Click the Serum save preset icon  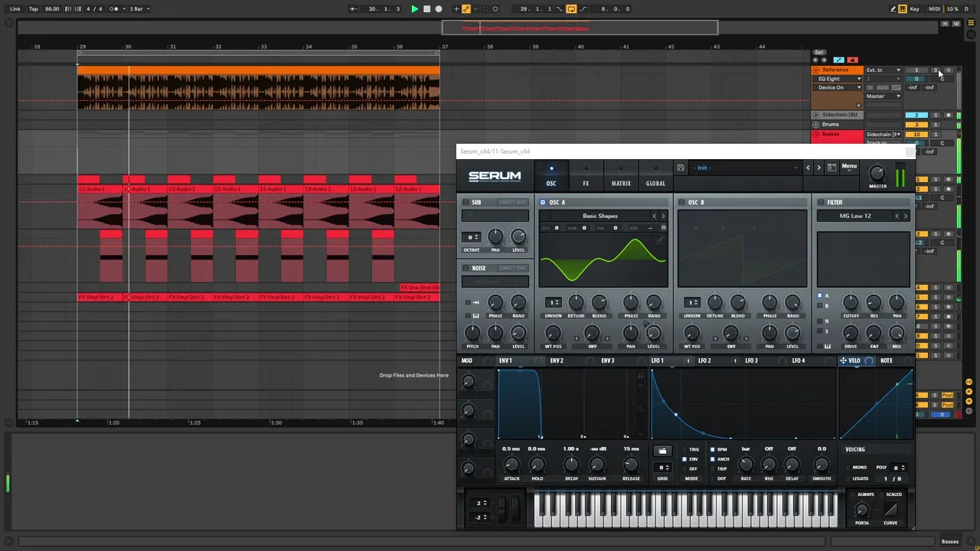pyautogui.click(x=681, y=168)
